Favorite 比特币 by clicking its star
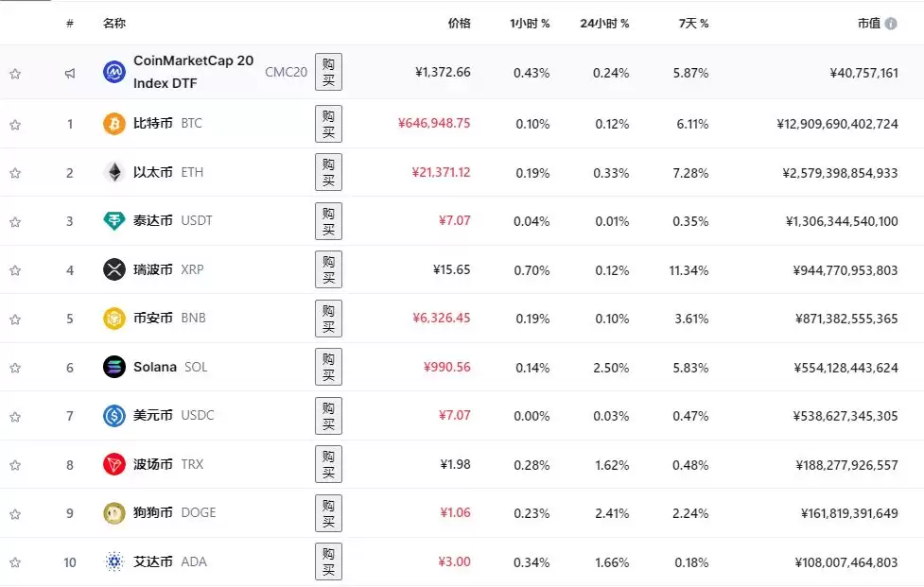The image size is (924, 587). click(15, 123)
